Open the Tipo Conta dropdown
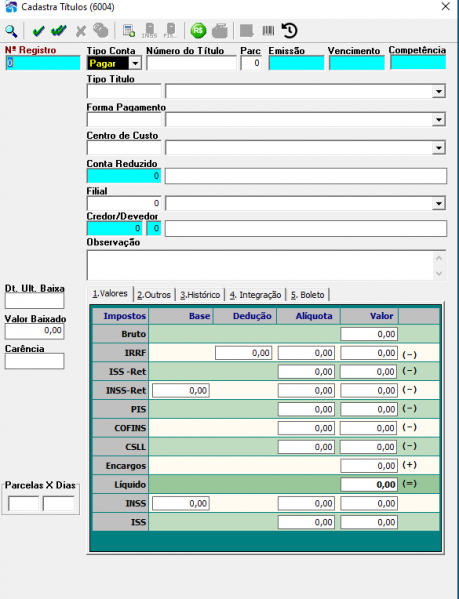Screen dimensions: 459x599 (x=135, y=63)
